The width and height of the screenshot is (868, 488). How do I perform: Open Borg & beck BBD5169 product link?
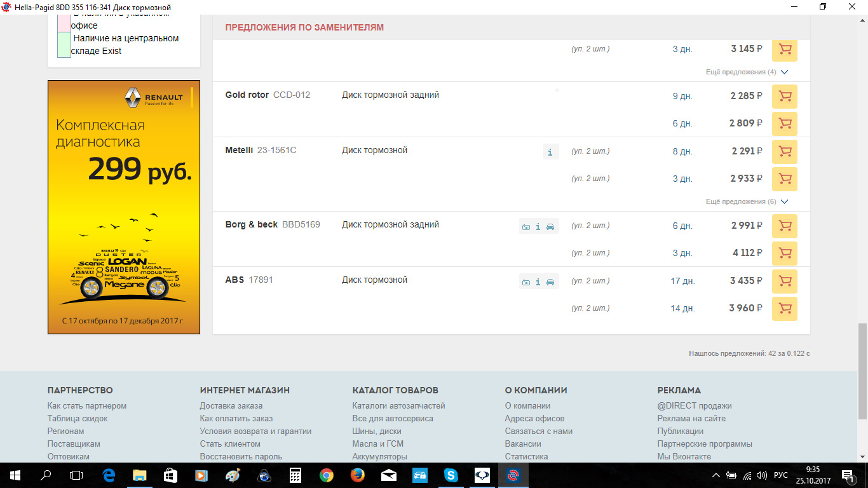click(x=273, y=225)
